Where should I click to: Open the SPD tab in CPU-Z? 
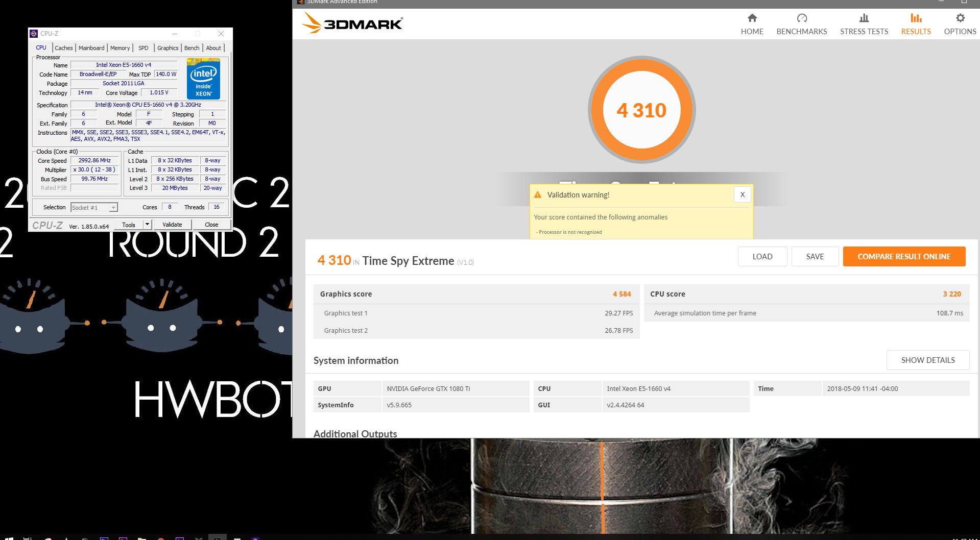pyautogui.click(x=144, y=48)
